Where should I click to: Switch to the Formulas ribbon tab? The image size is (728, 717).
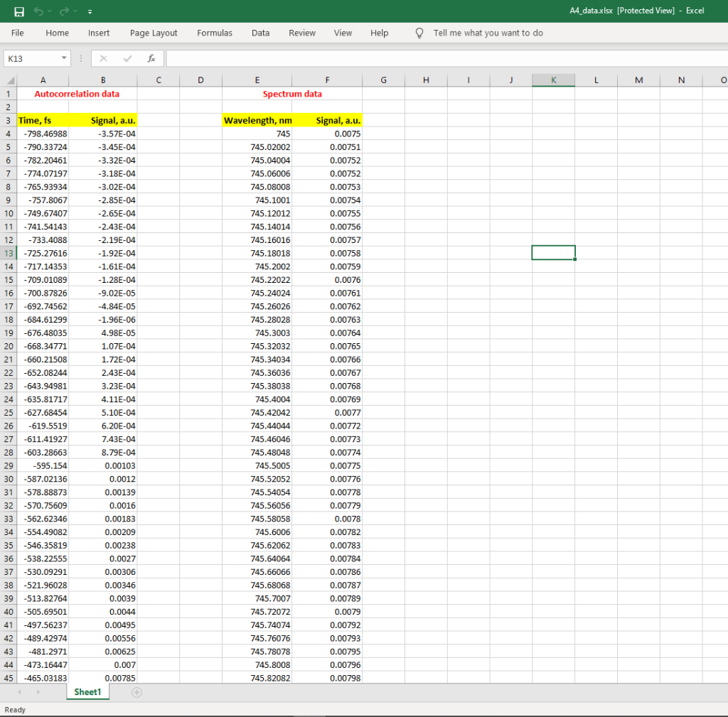click(215, 33)
